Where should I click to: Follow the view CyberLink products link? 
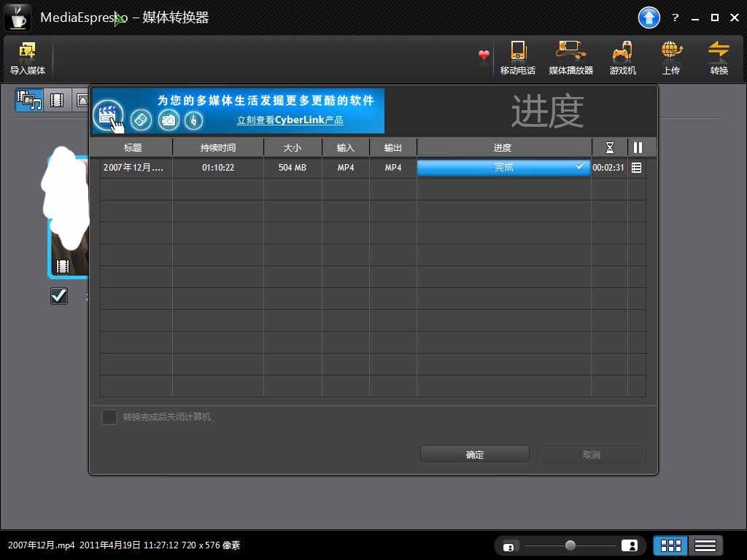290,120
